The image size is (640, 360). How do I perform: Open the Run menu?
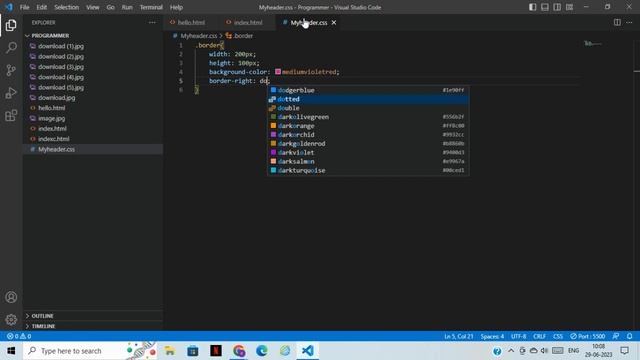(x=127, y=7)
